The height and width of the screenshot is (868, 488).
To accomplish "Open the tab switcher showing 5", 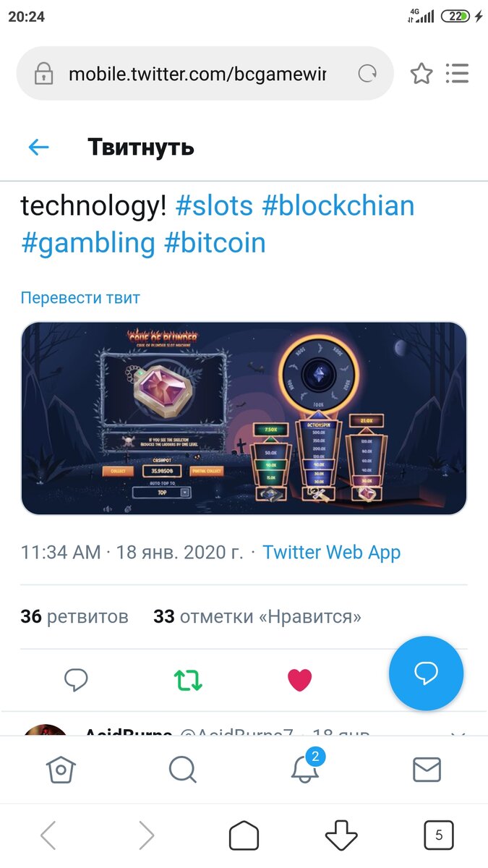I will click(x=438, y=836).
